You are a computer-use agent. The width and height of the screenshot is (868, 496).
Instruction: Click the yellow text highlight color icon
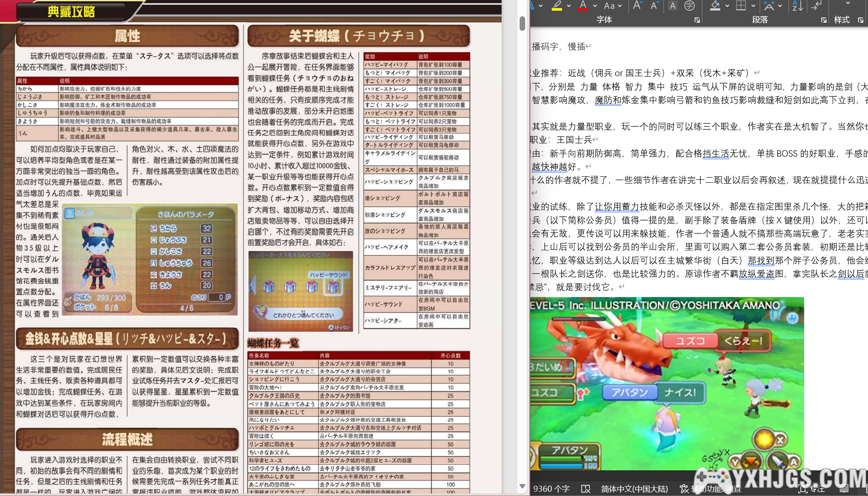point(556,6)
